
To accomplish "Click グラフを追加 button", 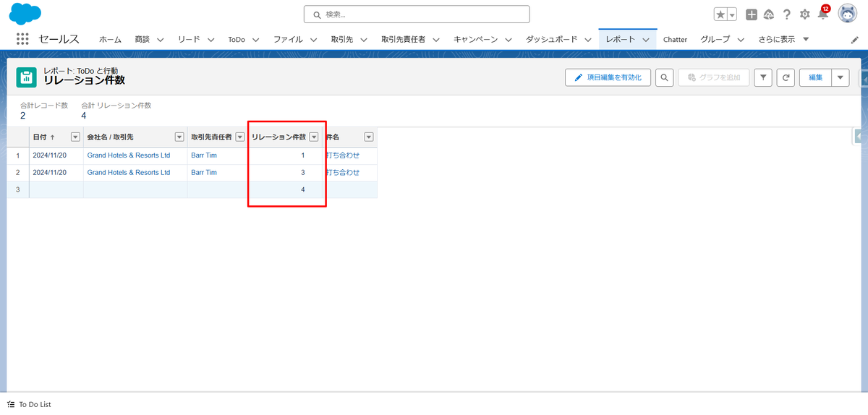I will click(x=714, y=77).
